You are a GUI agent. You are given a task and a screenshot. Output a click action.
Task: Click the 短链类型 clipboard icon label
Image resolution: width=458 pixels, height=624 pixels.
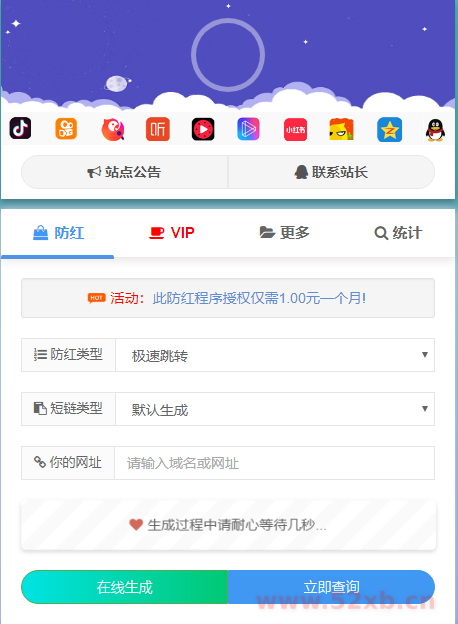(68, 409)
